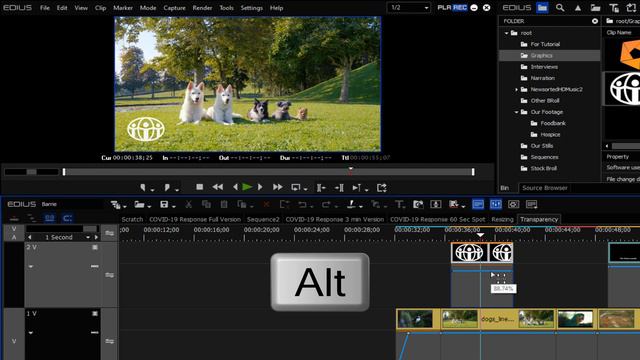Click the Undo icon
The width and height of the screenshot is (640, 360).
click(x=302, y=204)
